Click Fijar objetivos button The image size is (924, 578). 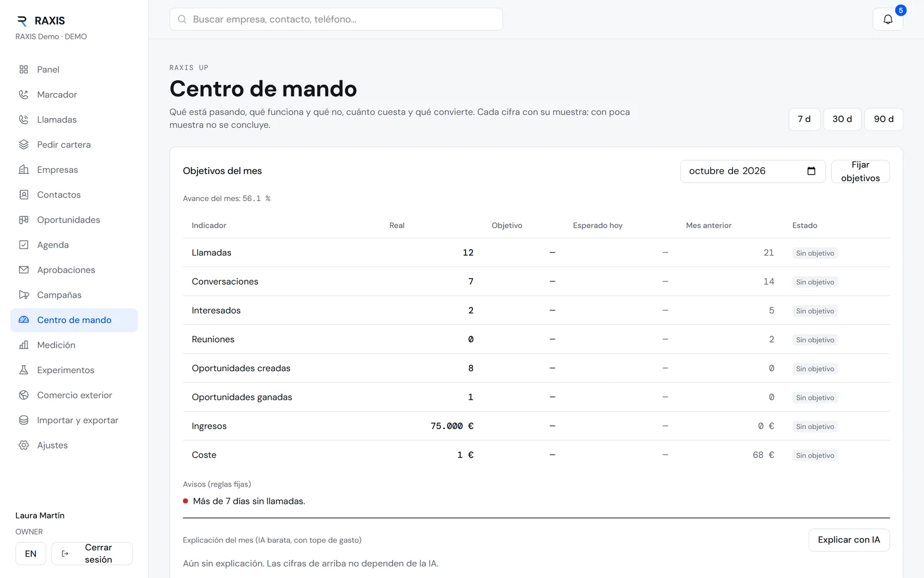(860, 171)
